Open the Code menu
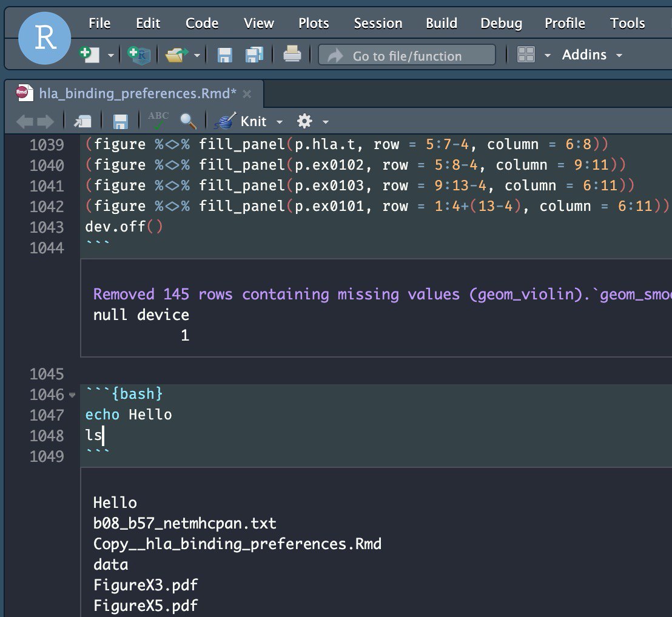Image resolution: width=672 pixels, height=617 pixels. coord(202,23)
